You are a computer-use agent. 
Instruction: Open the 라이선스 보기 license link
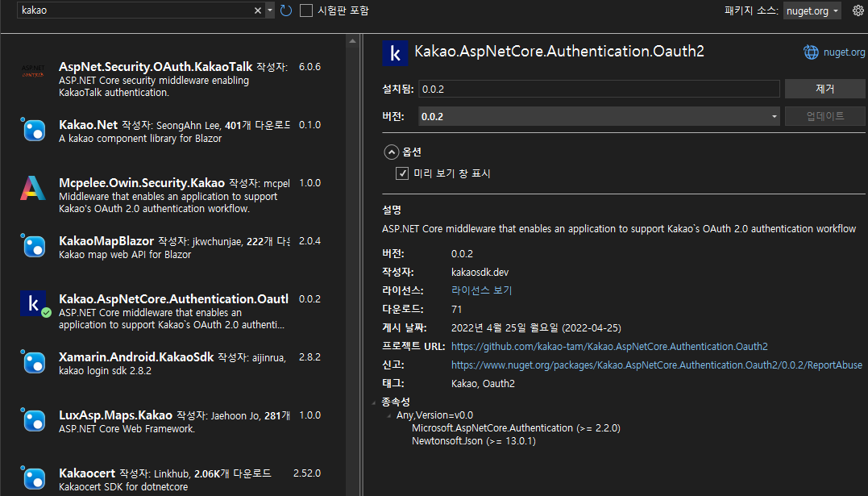[482, 290]
